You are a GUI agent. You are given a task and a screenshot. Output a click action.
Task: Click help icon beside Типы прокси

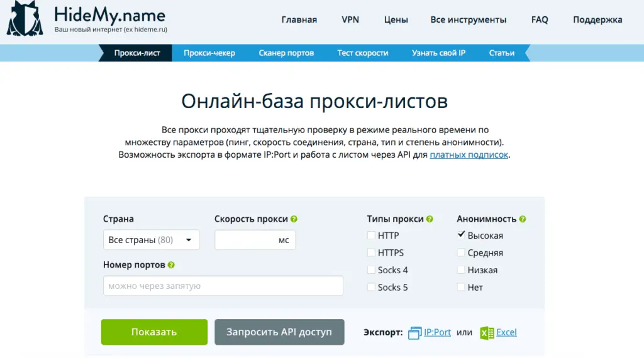[x=430, y=219]
